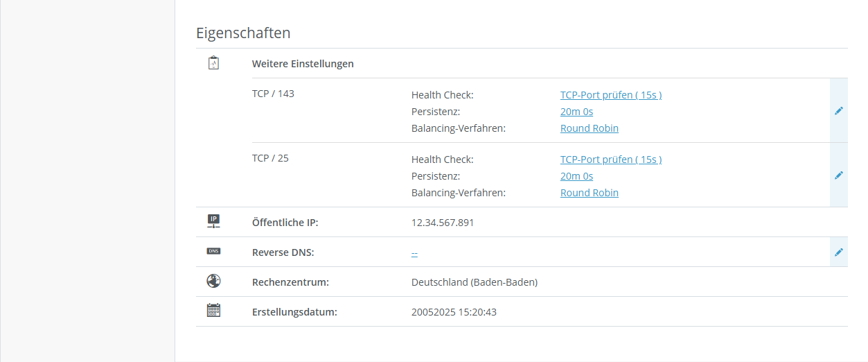The image size is (868, 362).
Task: Open TCP-Port prüfen link for TCP / 25
Action: 611,160
